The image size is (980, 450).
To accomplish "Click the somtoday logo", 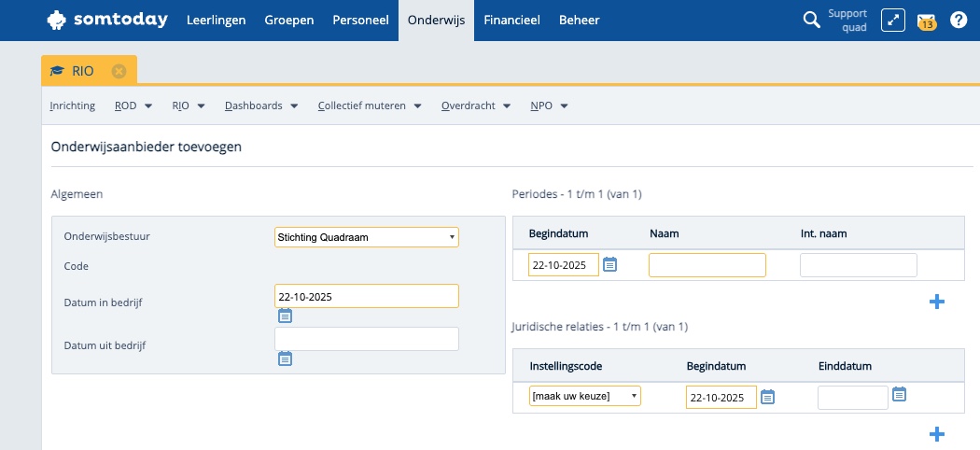I will pos(108,20).
